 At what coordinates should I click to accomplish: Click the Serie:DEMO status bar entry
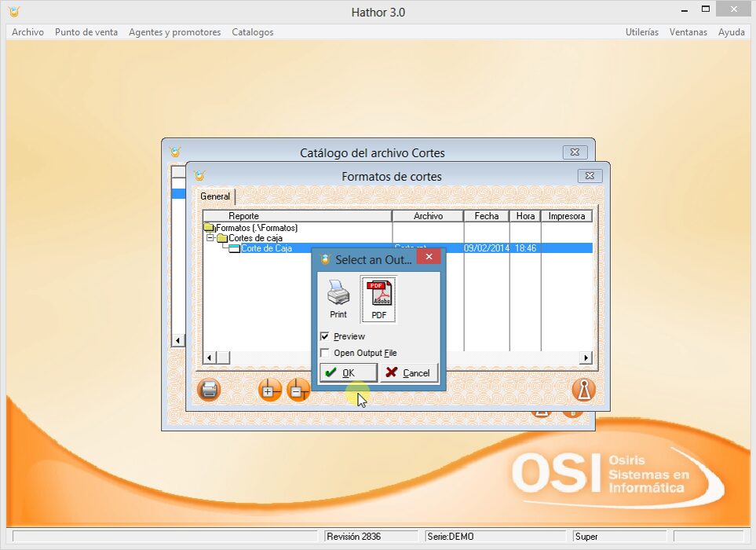[x=495, y=536]
